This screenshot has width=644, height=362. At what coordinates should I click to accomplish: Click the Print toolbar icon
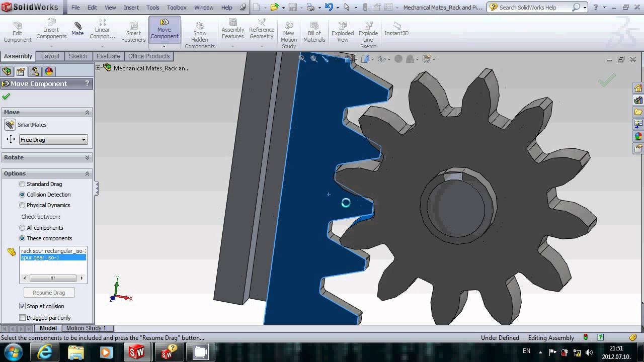click(311, 7)
